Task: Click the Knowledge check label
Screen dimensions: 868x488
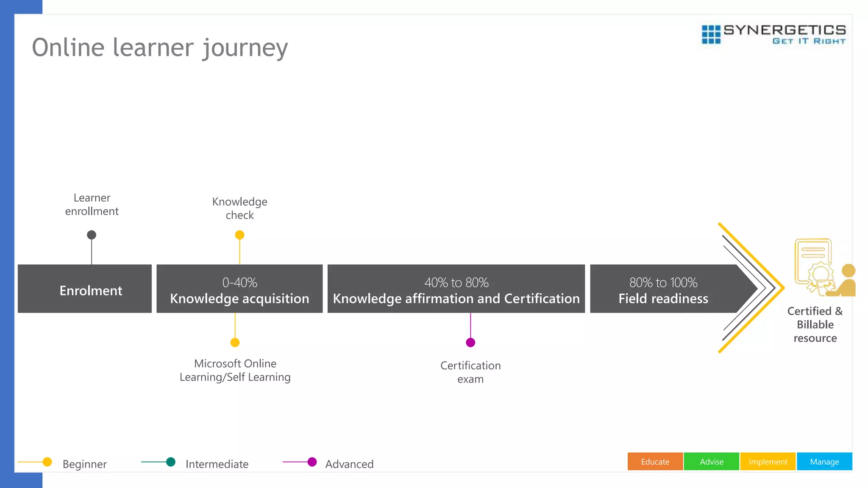Action: pos(239,208)
